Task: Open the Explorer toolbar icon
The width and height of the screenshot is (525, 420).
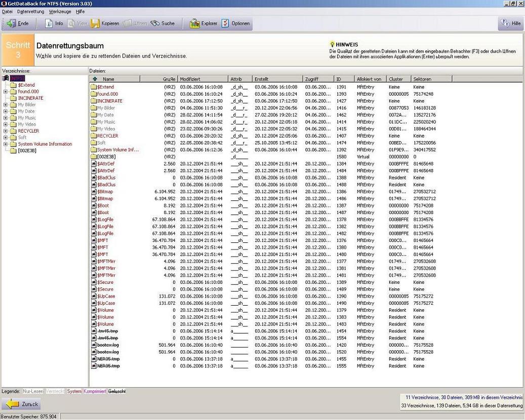Action: click(x=195, y=23)
